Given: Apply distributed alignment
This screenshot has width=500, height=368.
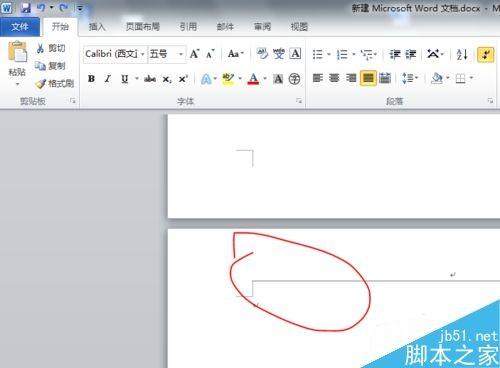Looking at the screenshot, I should coord(385,78).
